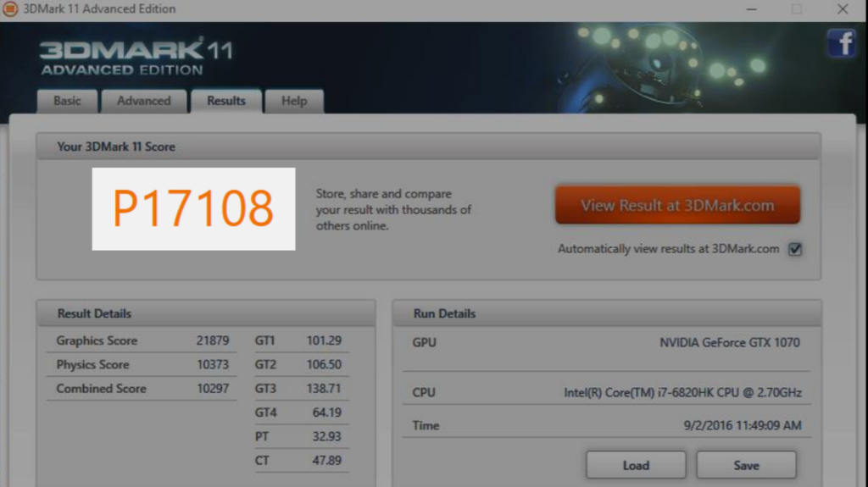
Task: Click the 3DMark 11 title bar app icon
Action: (x=9, y=8)
